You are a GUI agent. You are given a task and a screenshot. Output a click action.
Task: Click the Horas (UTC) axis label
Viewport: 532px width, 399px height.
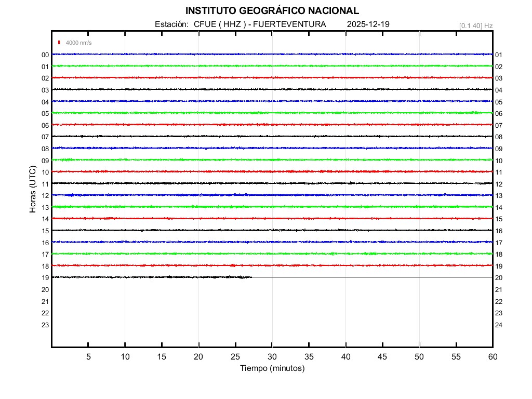pyautogui.click(x=33, y=190)
